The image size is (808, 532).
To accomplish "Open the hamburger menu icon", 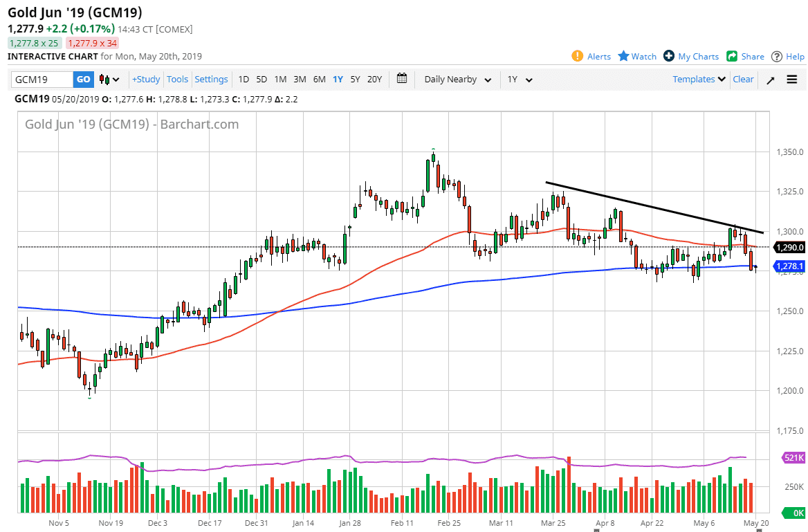I will [x=792, y=80].
